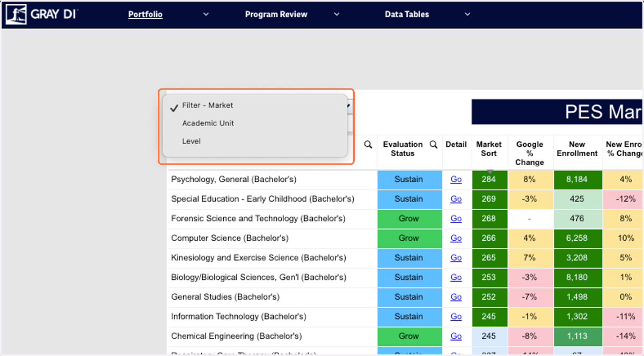
Task: Click Google change 8% for Psychology
Action: [530, 180]
